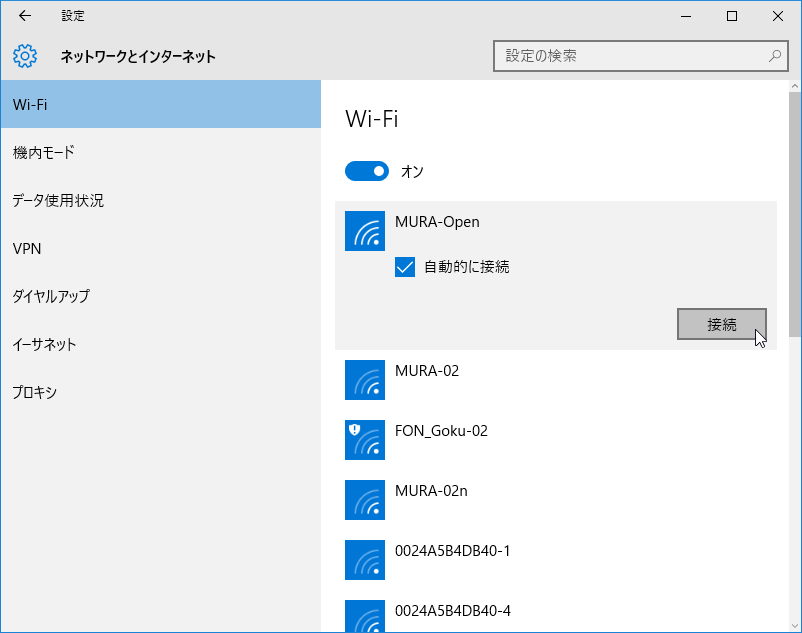Click the 接続 button
The height and width of the screenshot is (633, 802).
pos(722,324)
